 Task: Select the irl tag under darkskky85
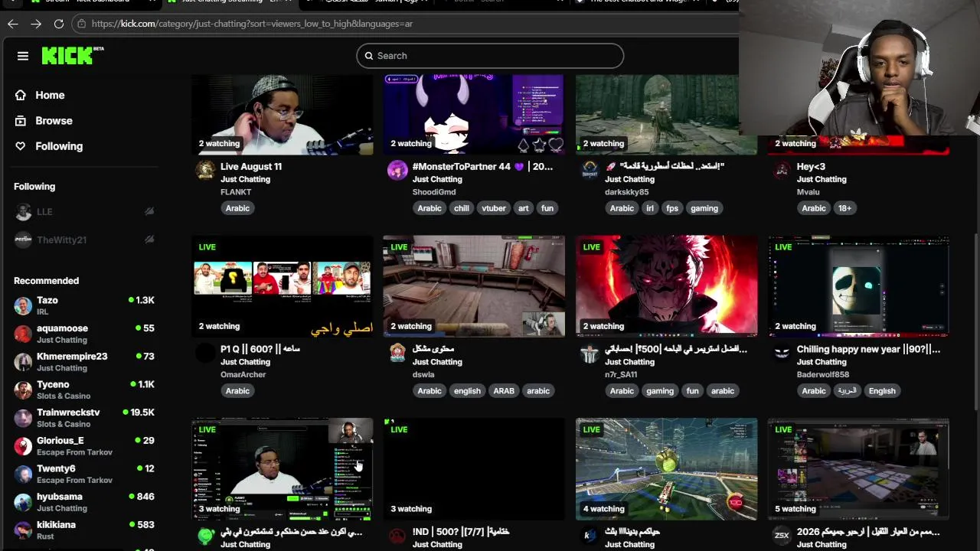[650, 208]
